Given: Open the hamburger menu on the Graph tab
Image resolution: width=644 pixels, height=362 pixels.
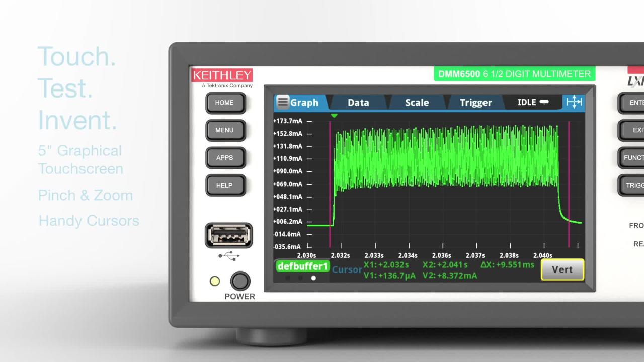Looking at the screenshot, I should 283,102.
